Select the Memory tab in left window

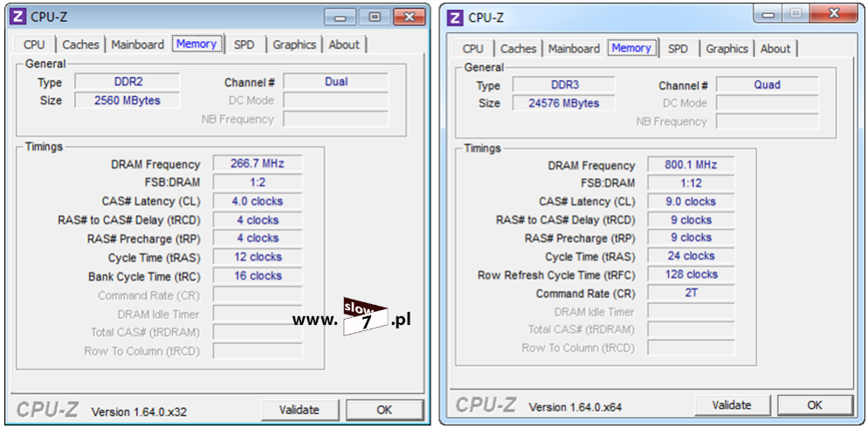pos(196,44)
